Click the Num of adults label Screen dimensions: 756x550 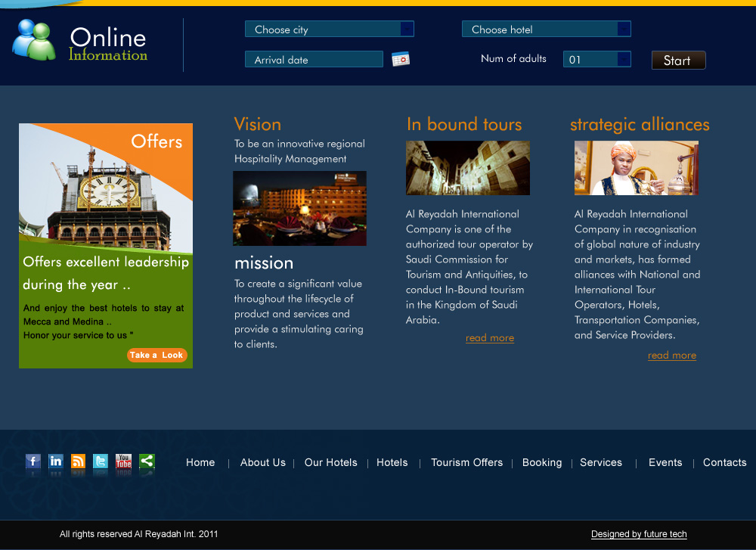coord(513,58)
